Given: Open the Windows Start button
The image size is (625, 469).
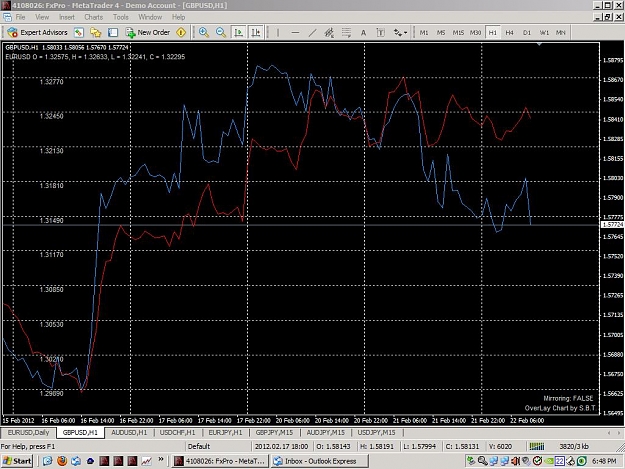Looking at the screenshot, I should pyautogui.click(x=16, y=461).
